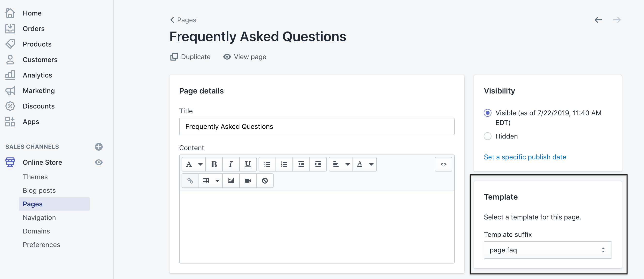Expand the text alignment dropdown
The width and height of the screenshot is (644, 279).
tap(347, 164)
